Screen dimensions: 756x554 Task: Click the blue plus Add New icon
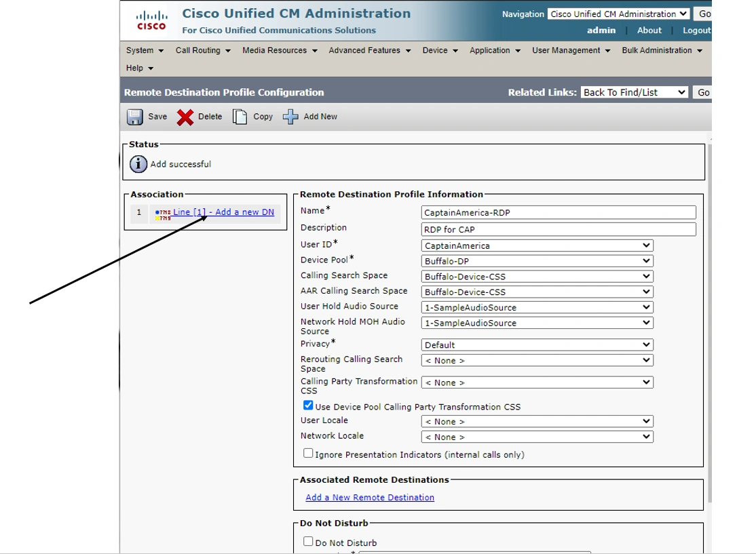click(290, 117)
